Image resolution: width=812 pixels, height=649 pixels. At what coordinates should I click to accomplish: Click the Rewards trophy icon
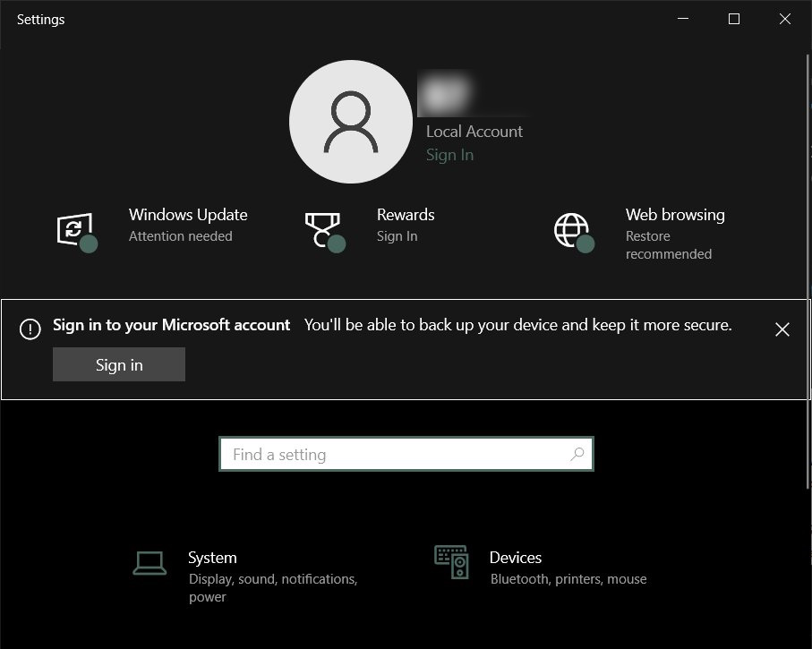click(324, 227)
